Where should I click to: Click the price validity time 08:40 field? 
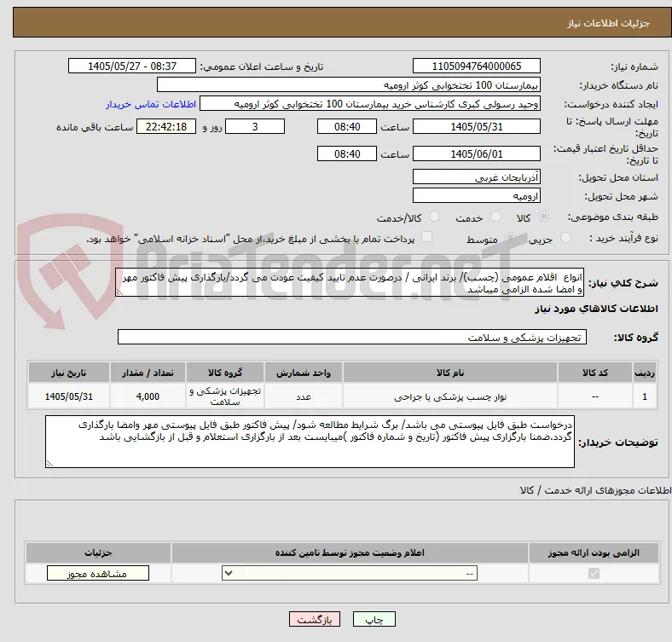[347, 153]
